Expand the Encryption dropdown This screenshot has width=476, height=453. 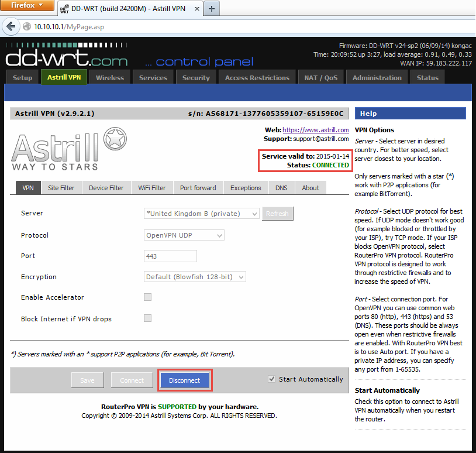pyautogui.click(x=195, y=277)
